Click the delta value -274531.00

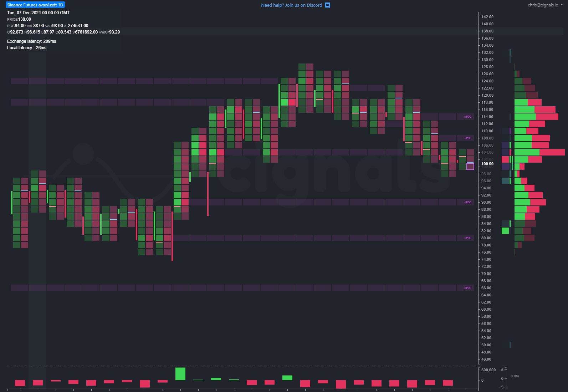[78, 26]
